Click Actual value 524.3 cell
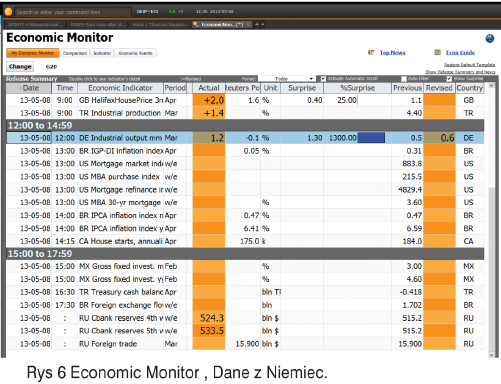Viewport: 501px width, 384px height. 209,318
